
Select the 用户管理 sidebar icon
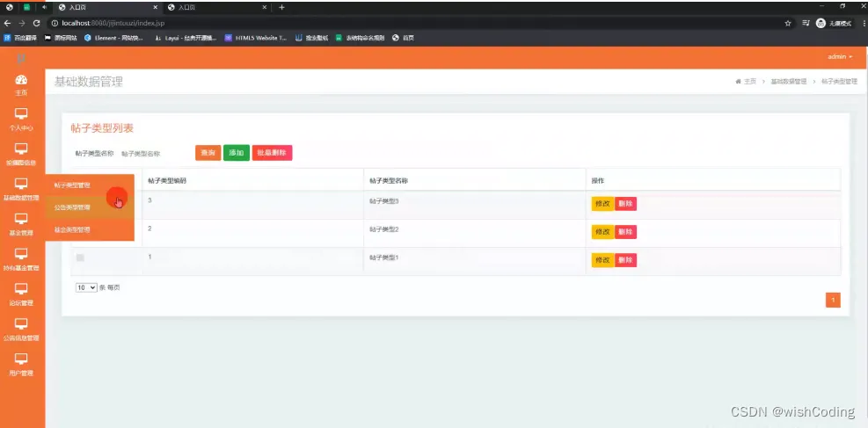[21, 359]
